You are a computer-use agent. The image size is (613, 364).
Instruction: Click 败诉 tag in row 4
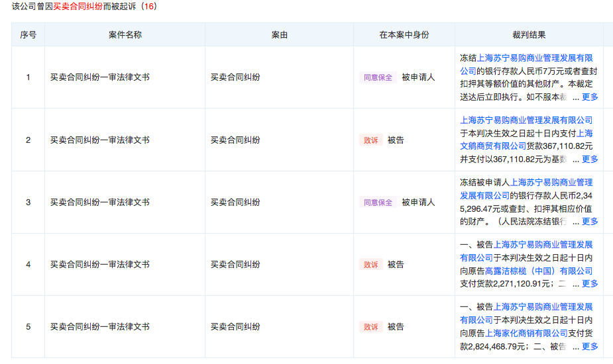click(371, 265)
